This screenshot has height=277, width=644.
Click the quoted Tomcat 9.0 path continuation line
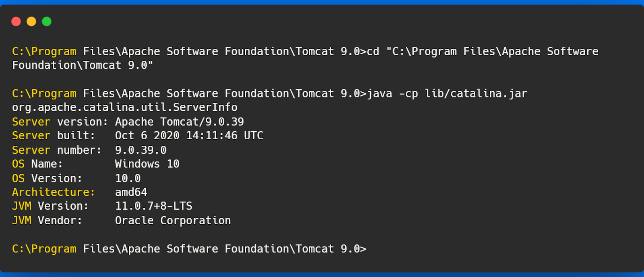[x=83, y=65]
